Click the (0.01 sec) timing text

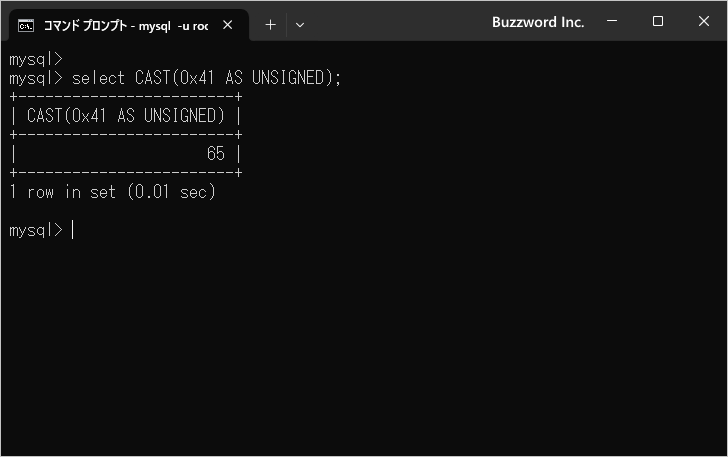pyautogui.click(x=171, y=192)
